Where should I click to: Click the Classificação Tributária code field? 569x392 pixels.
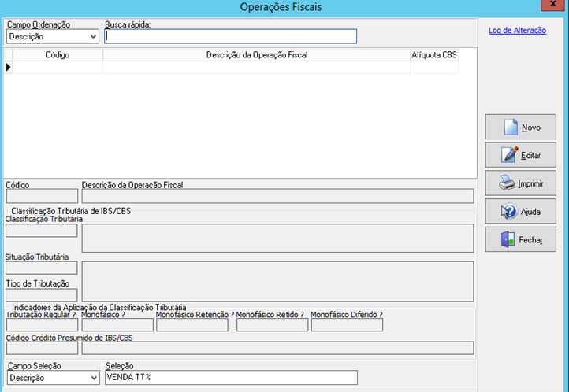[x=42, y=231]
